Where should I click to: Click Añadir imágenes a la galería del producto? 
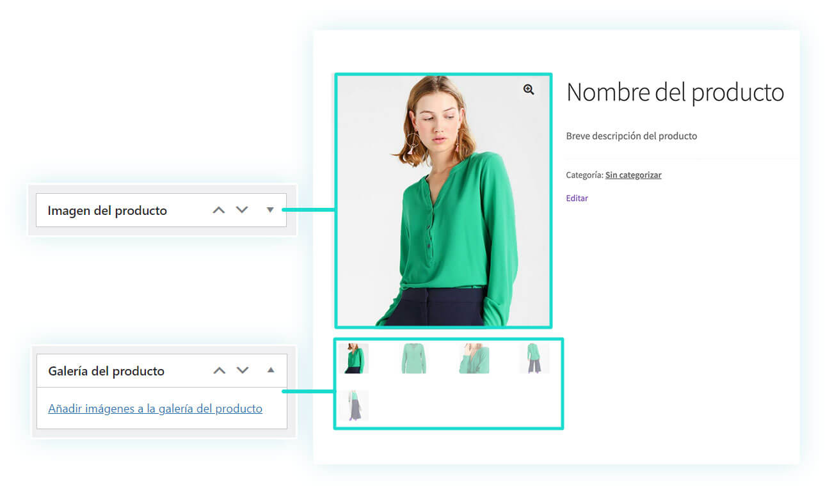point(156,409)
